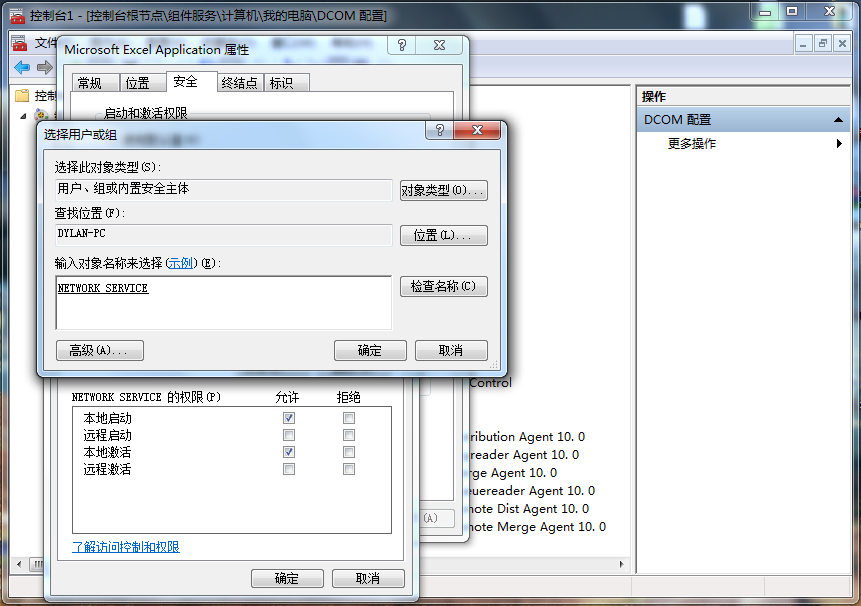Click the forward arrow toolbar icon
This screenshot has height=606, width=861.
coord(44,68)
